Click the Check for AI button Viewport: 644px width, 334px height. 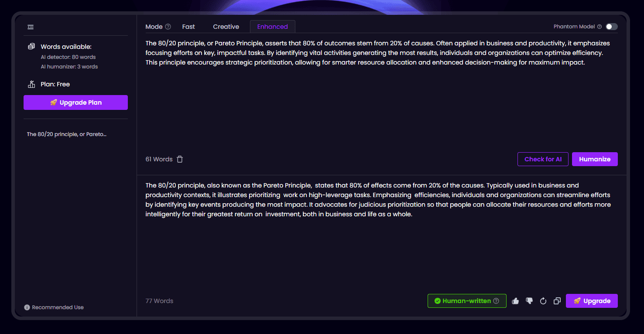543,159
